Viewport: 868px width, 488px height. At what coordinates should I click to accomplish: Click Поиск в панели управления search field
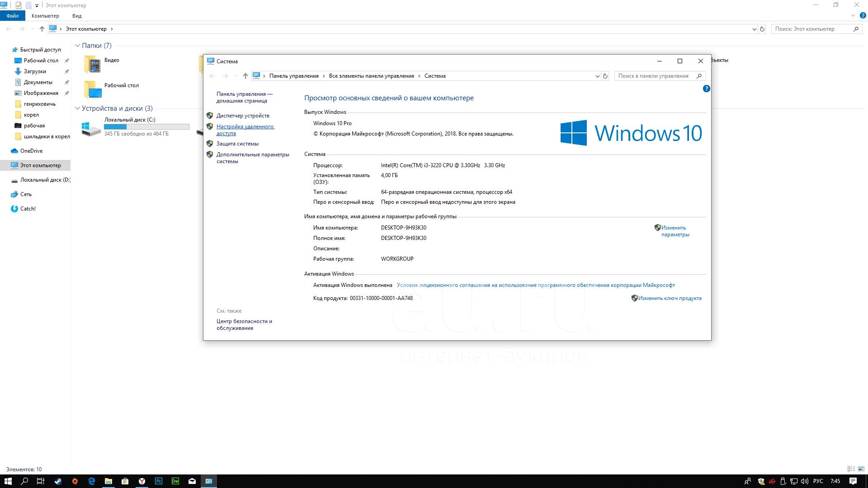coord(660,76)
